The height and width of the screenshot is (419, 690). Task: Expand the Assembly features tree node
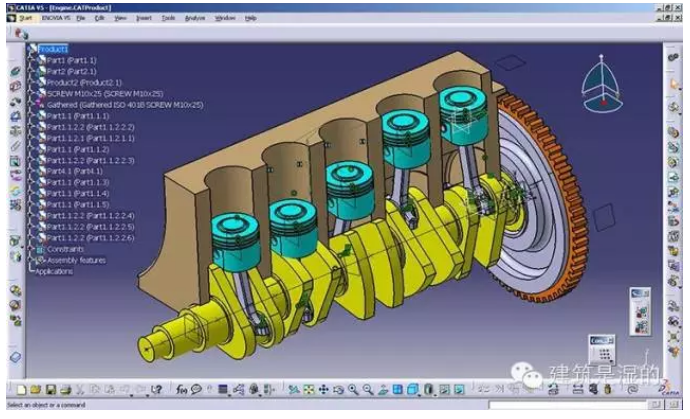(x=31, y=260)
